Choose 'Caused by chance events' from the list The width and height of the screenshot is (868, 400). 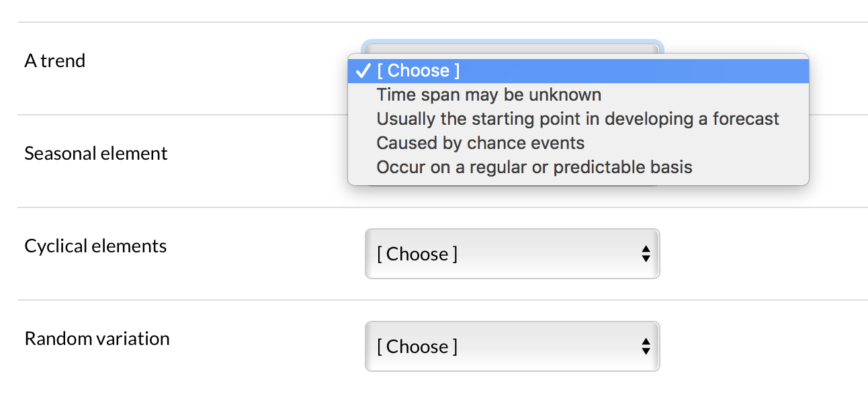point(480,143)
